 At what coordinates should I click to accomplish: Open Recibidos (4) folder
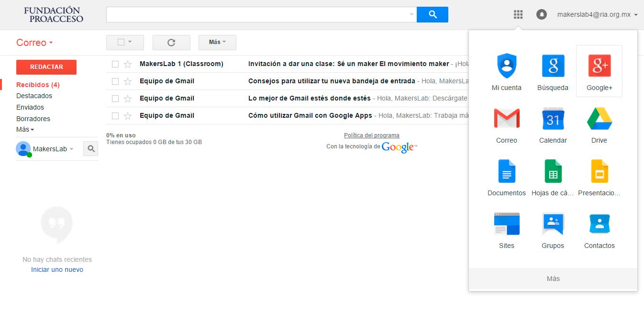click(38, 85)
